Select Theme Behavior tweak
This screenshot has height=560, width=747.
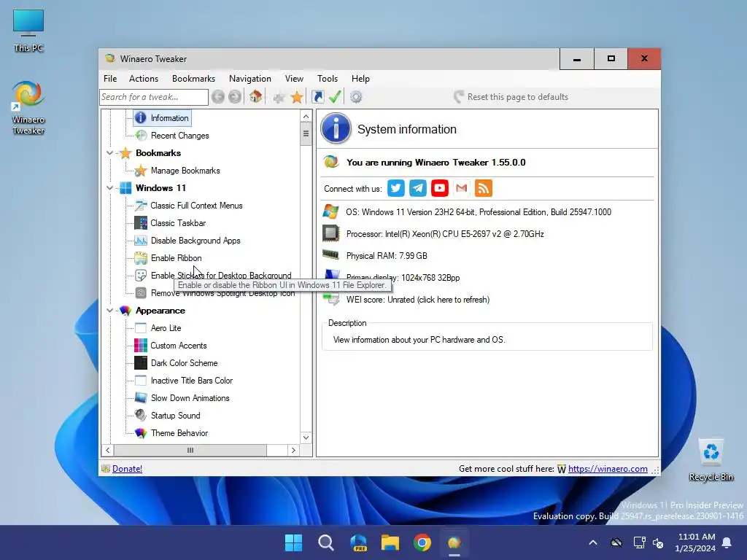[179, 433]
